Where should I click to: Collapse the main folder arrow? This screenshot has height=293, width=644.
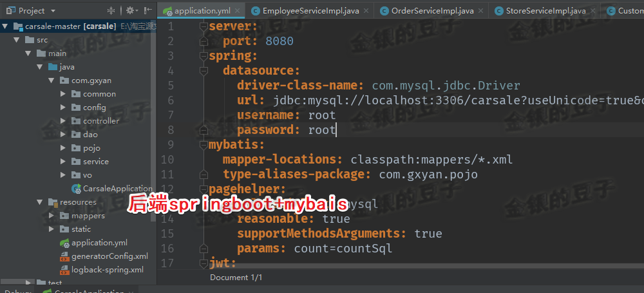pyautogui.click(x=28, y=53)
